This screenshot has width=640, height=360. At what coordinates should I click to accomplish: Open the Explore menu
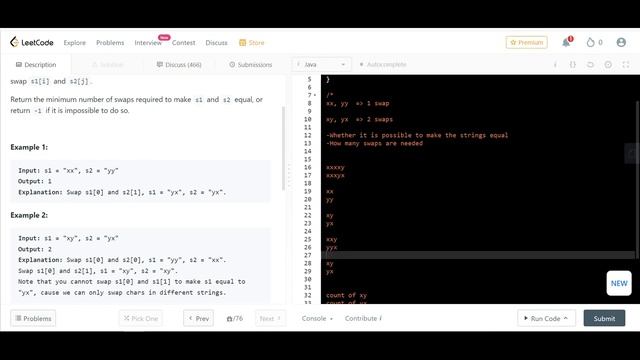point(75,42)
